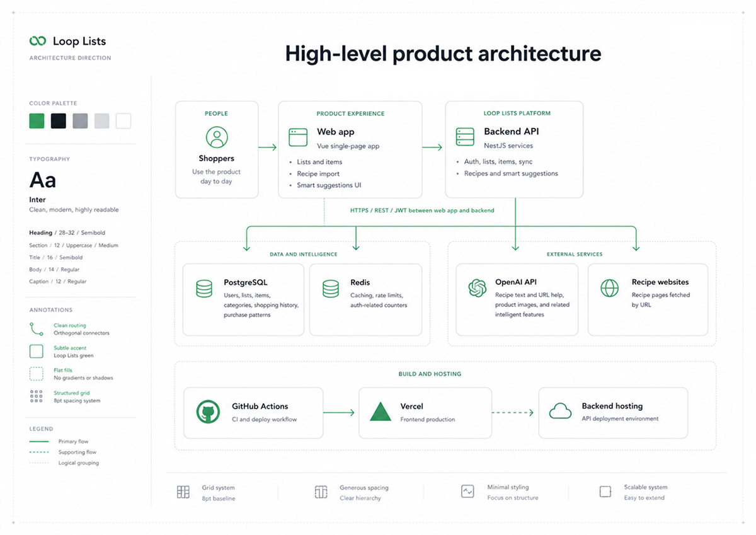Click the 'Logical grouping' legend entry
756x535 pixels.
click(64, 463)
